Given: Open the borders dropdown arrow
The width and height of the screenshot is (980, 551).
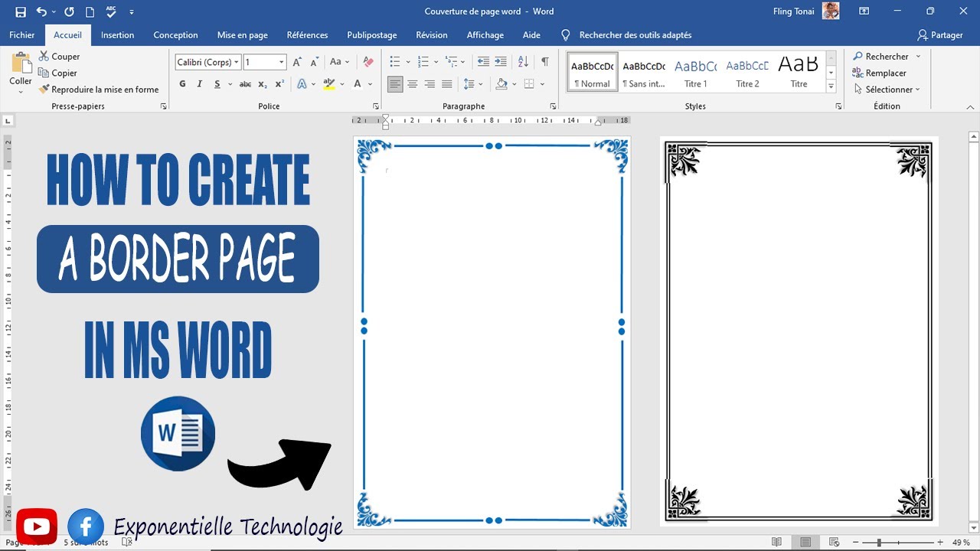Looking at the screenshot, I should click(x=542, y=84).
